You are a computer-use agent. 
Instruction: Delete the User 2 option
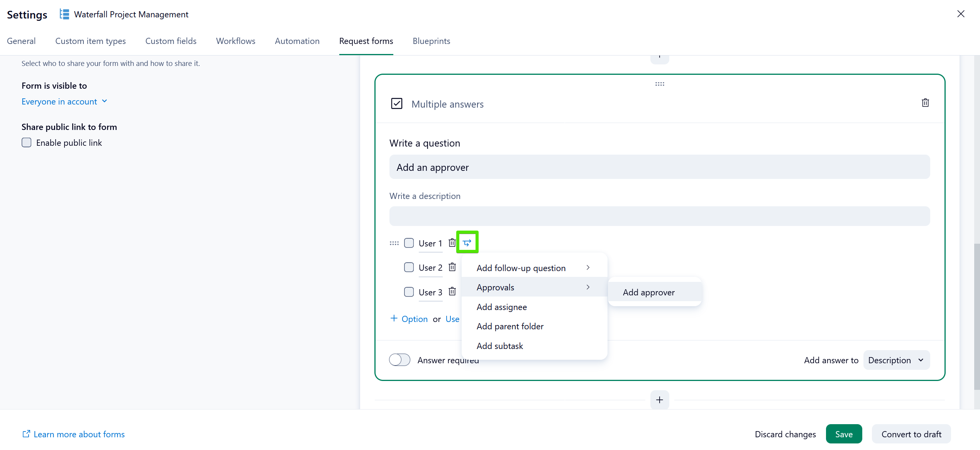(452, 267)
